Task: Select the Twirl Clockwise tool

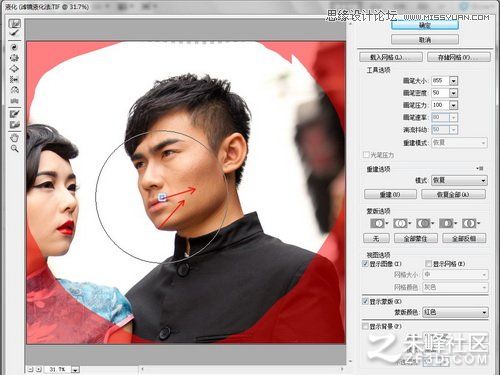Action: pyautogui.click(x=14, y=48)
